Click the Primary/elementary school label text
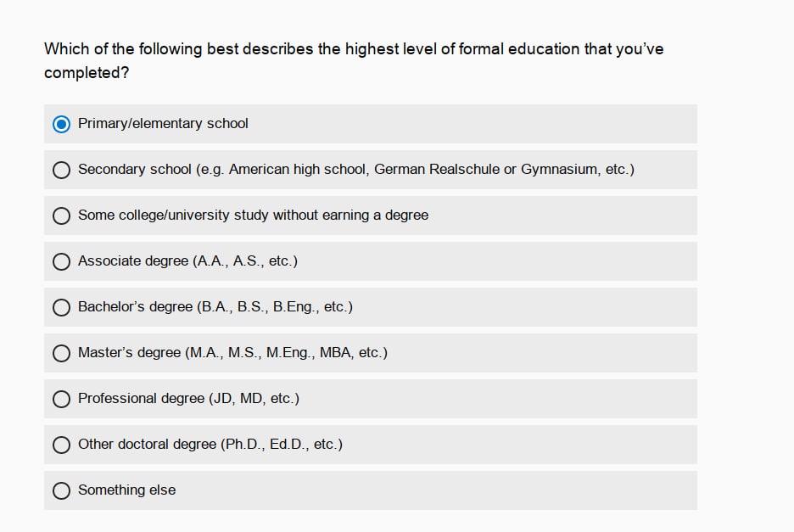 pos(163,124)
